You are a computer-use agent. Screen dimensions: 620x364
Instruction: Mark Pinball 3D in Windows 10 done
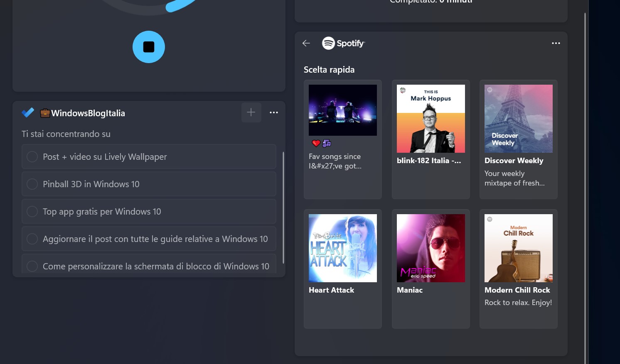(32, 184)
